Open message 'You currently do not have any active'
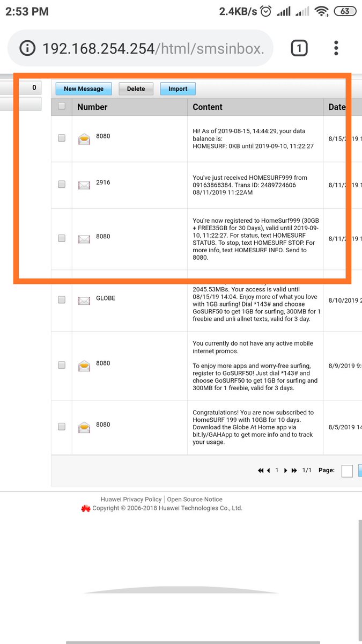Image resolution: width=362 pixels, height=644 pixels. point(255,365)
